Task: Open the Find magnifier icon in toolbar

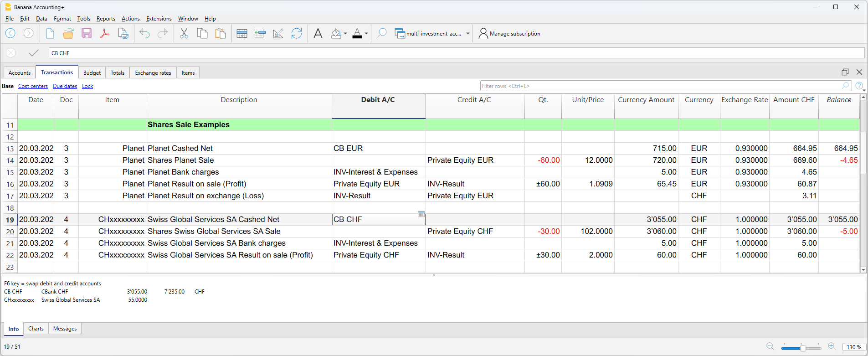Action: coord(381,33)
